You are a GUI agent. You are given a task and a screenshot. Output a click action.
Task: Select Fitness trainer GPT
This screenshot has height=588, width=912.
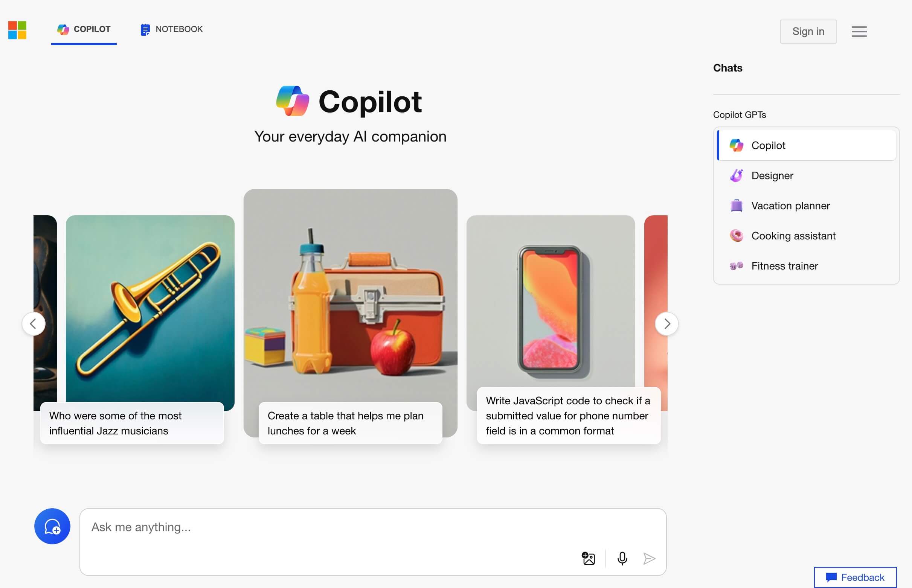pos(806,266)
